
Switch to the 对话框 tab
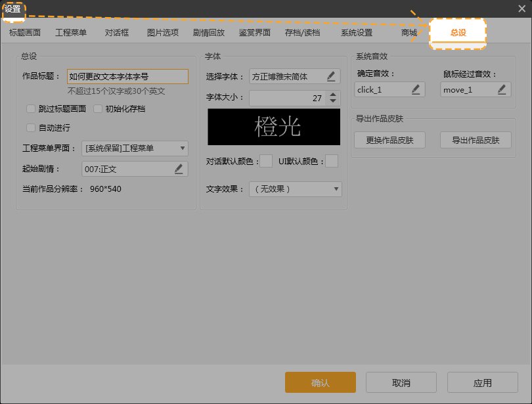tap(117, 32)
